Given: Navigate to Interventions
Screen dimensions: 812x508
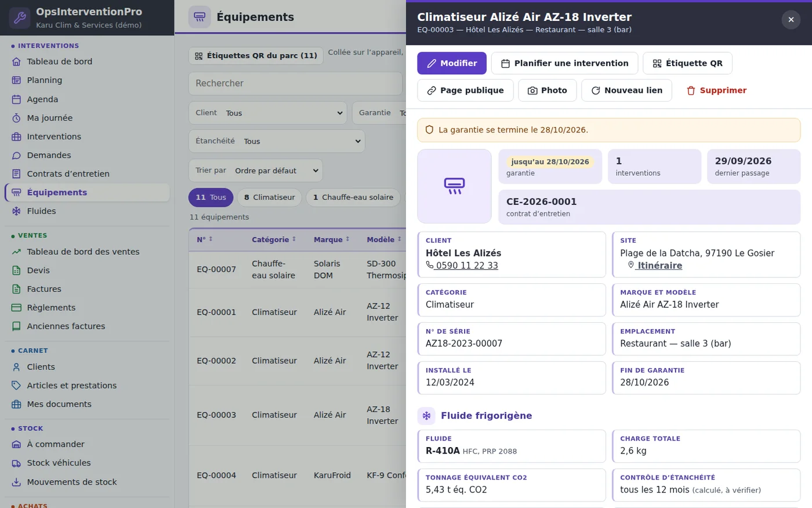Looking at the screenshot, I should (87, 136).
